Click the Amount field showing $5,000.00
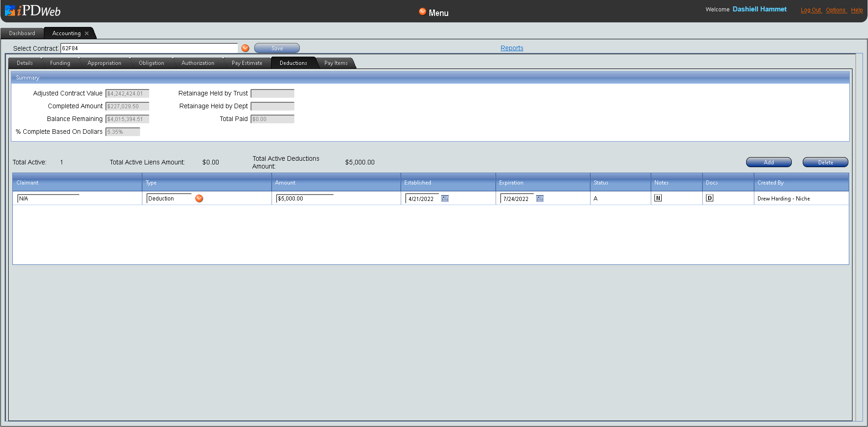 point(304,199)
